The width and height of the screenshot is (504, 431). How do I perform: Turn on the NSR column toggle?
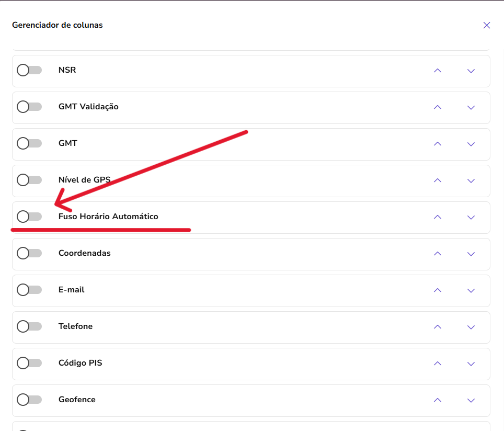point(29,70)
